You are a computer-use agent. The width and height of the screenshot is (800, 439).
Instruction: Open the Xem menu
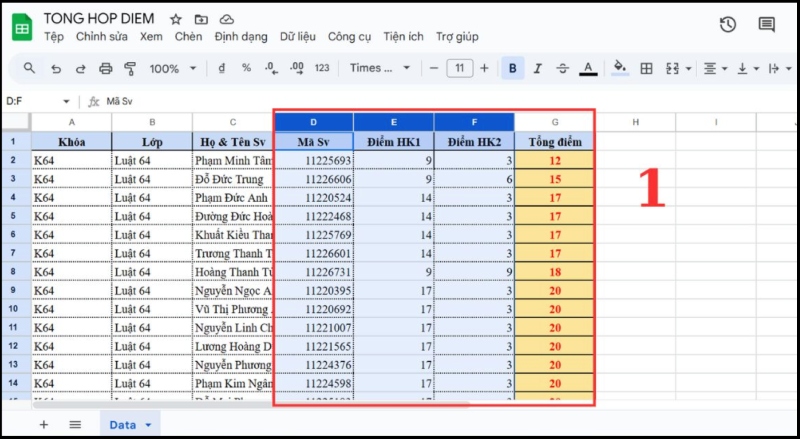point(151,37)
